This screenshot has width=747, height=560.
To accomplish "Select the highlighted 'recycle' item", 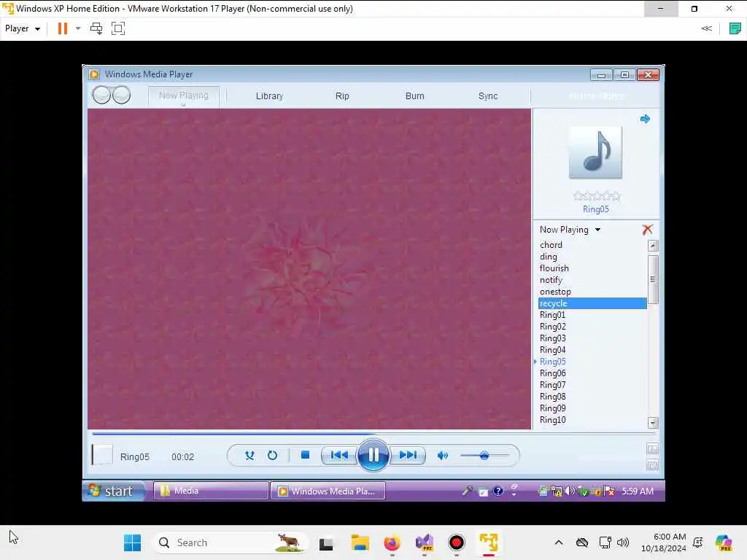I will coord(592,303).
